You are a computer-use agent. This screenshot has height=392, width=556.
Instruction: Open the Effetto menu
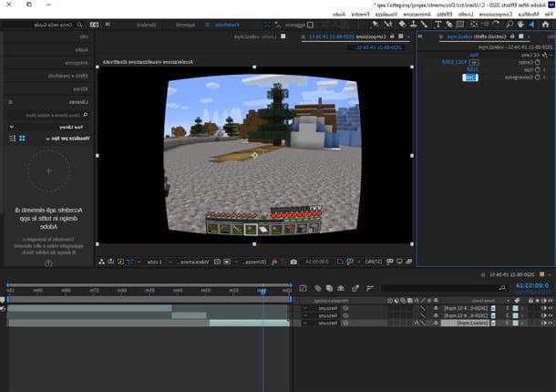444,15
